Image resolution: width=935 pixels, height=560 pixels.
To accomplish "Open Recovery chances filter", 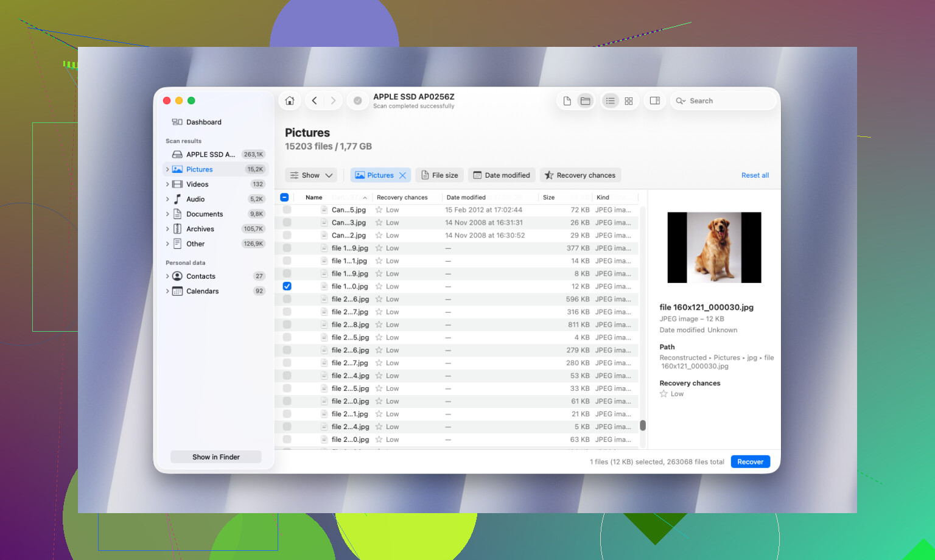I will 580,175.
